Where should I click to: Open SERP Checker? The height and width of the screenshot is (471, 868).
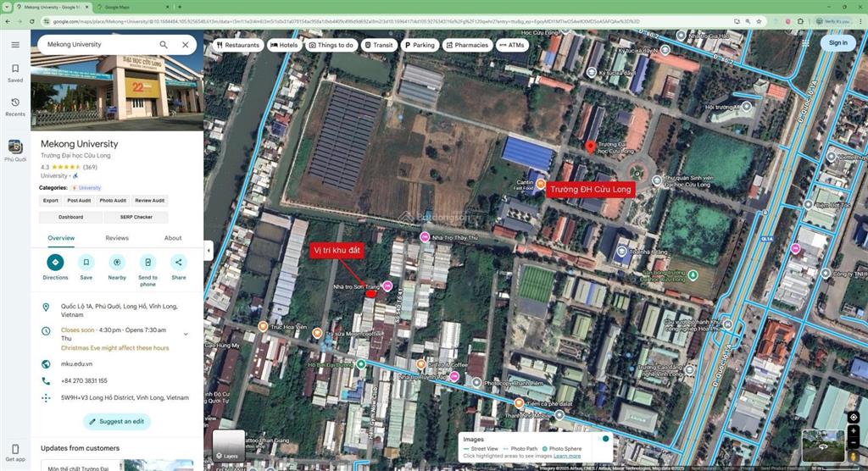coord(136,217)
